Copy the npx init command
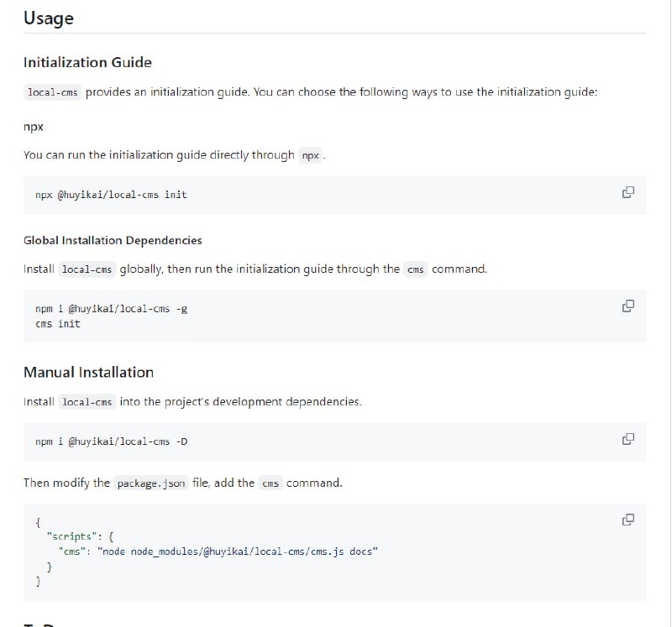Screen dimensions: 672x627 point(627,192)
